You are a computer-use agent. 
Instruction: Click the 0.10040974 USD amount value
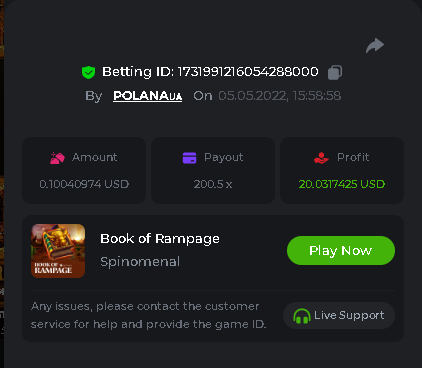pos(84,184)
